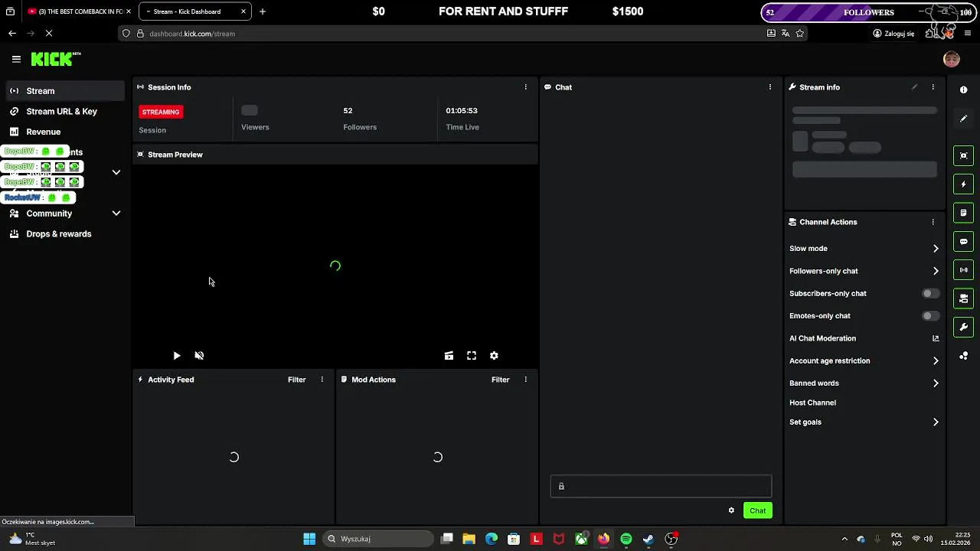Bookmark this page with star icon
Screen dimensions: 980x551
[x=800, y=34]
